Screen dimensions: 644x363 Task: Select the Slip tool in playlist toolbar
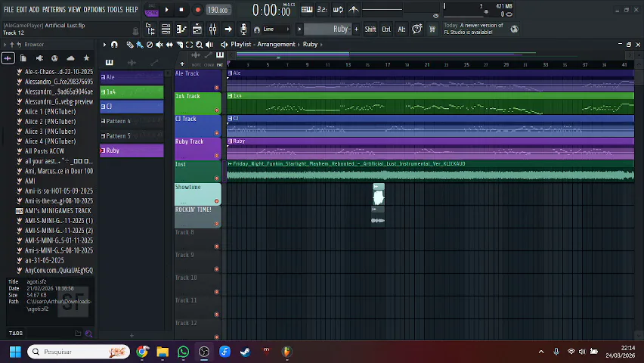pyautogui.click(x=169, y=45)
